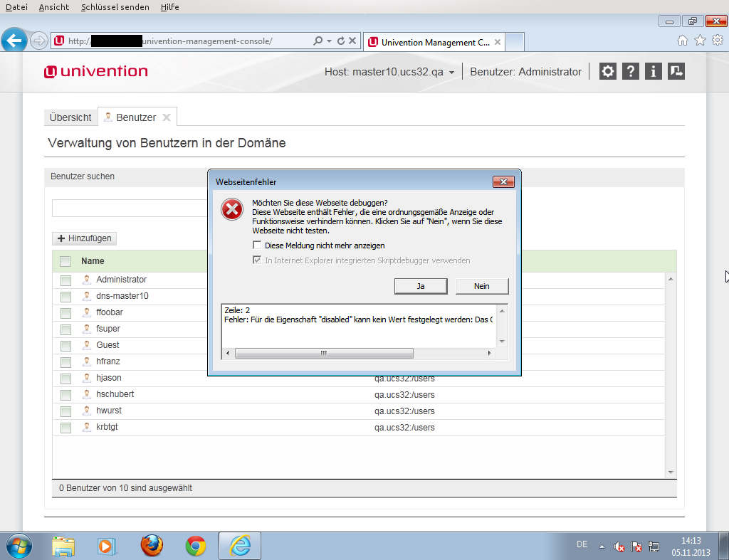
Task: Select the checkbox next to Administrator
Action: click(x=65, y=280)
